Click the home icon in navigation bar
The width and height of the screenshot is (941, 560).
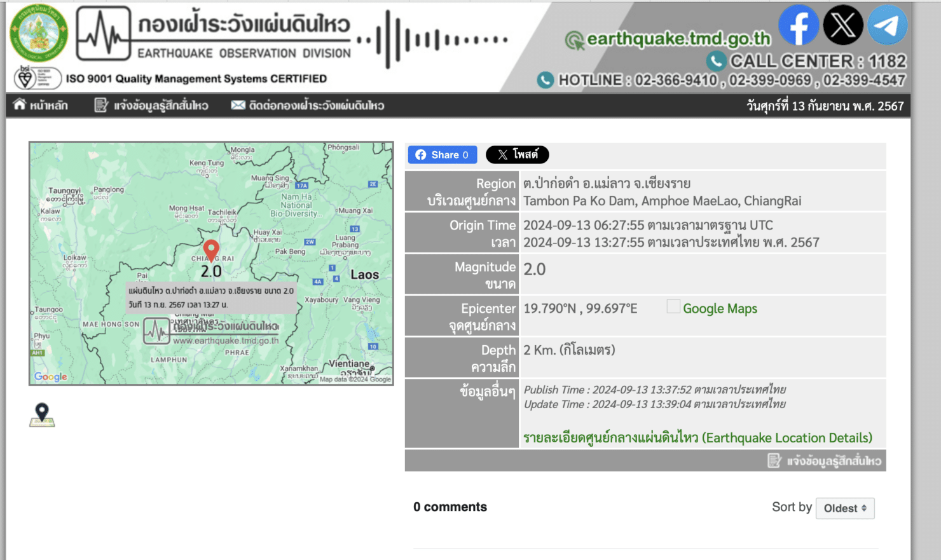click(20, 105)
